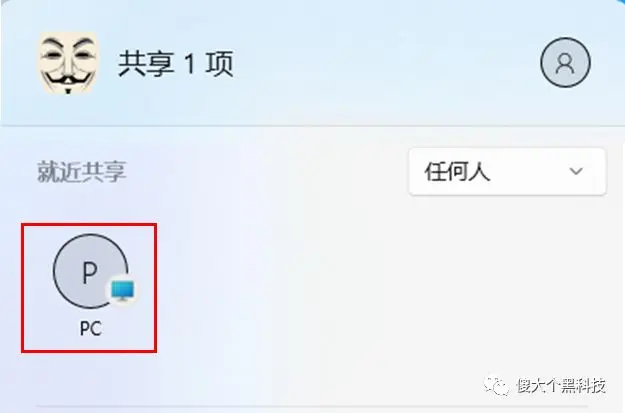The width and height of the screenshot is (625, 413).
Task: Click the letter P avatar circle
Action: click(91, 271)
